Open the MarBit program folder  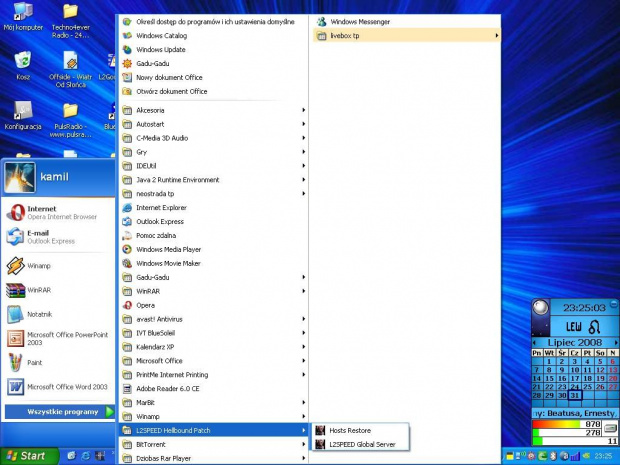[214, 403]
